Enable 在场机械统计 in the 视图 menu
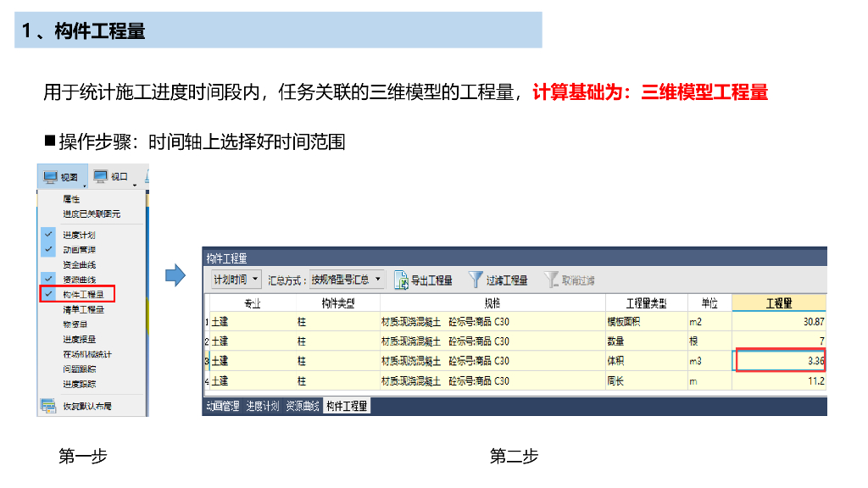868x488 pixels. [x=87, y=355]
